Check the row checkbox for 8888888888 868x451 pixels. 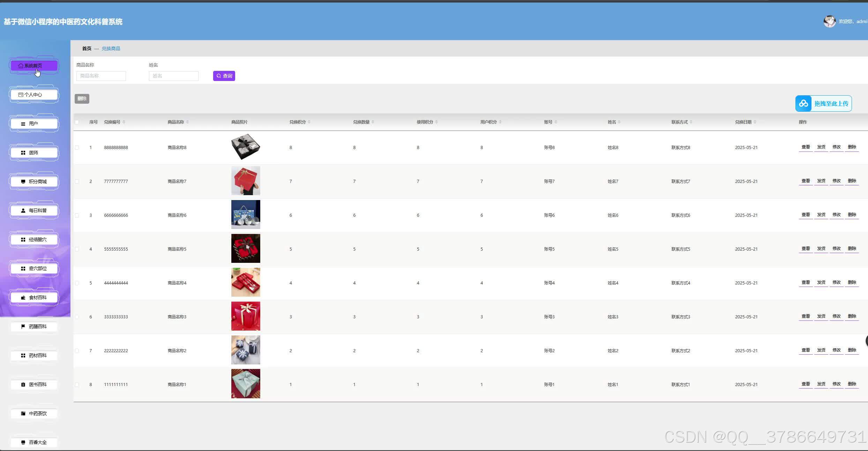(77, 148)
